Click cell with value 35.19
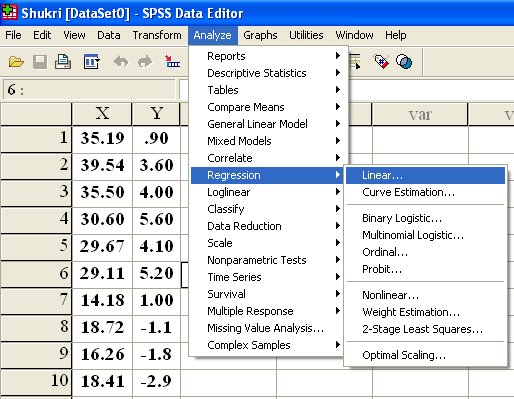This screenshot has height=399, width=514. click(x=102, y=139)
